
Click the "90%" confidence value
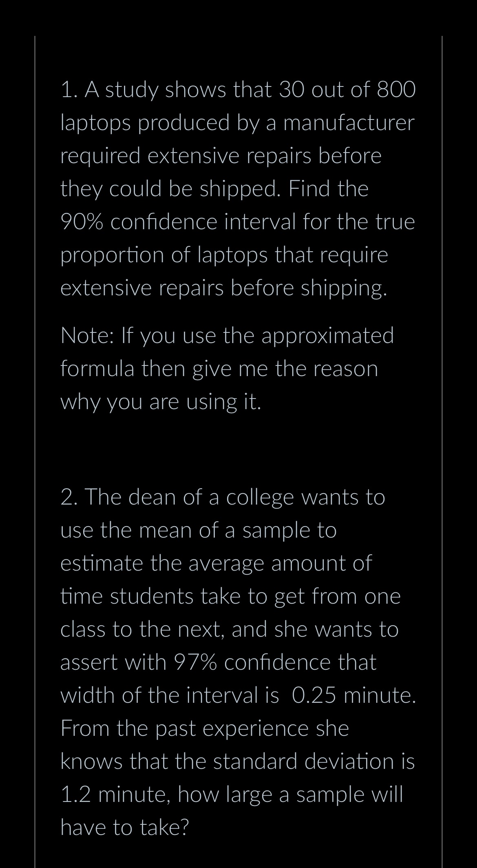point(84,222)
